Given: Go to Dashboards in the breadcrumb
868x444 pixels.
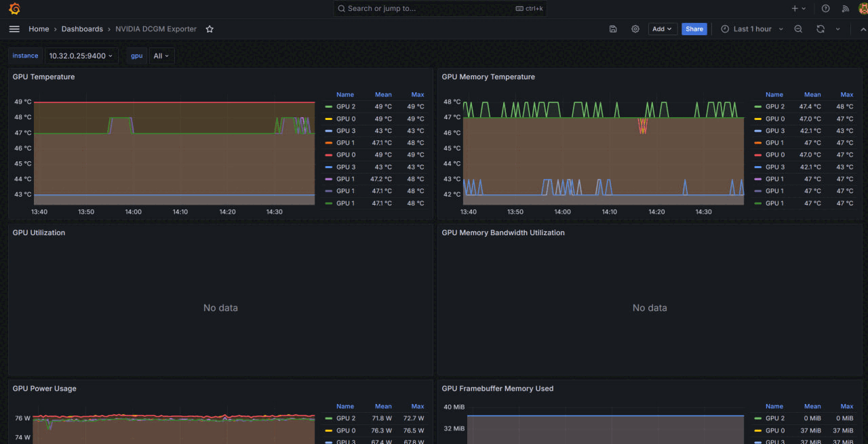Looking at the screenshot, I should (82, 29).
